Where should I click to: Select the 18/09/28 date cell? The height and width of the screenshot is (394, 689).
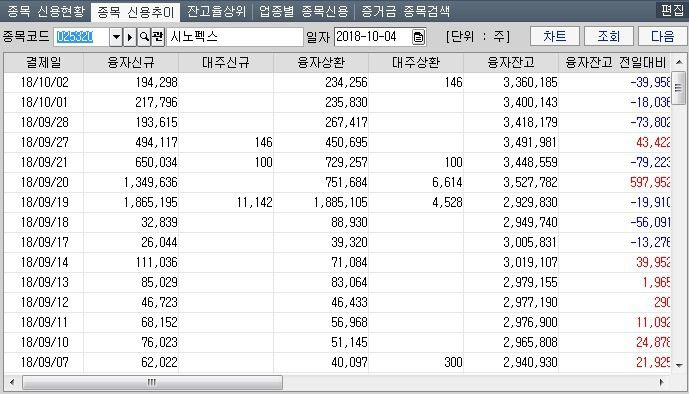click(x=44, y=122)
